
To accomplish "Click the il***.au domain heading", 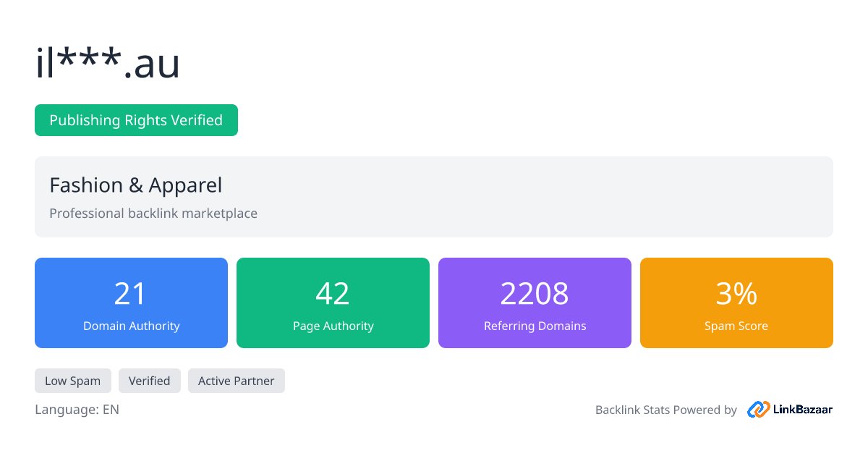I will click(x=108, y=64).
